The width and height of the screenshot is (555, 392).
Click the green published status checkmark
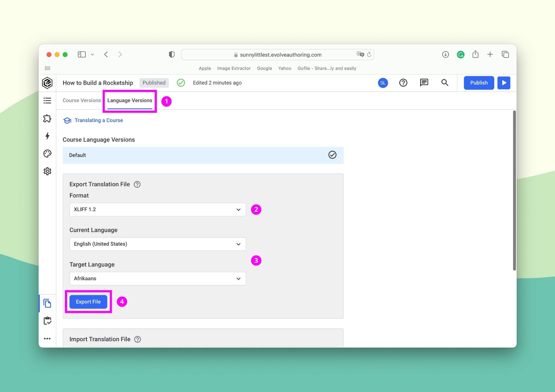tap(181, 83)
